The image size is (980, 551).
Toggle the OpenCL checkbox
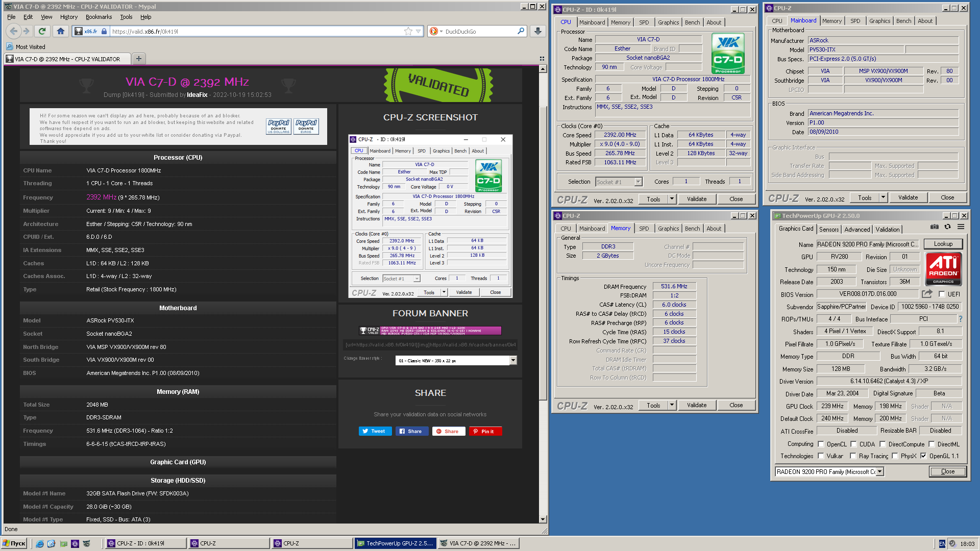point(821,444)
